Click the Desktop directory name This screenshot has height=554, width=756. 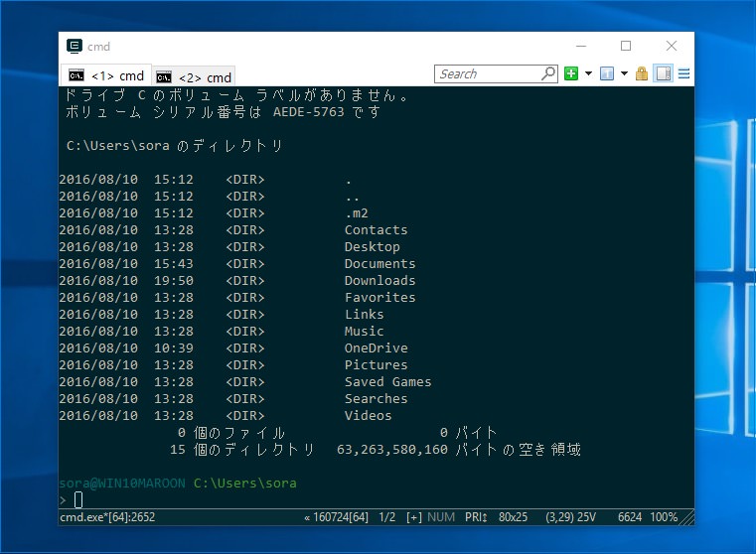pyautogui.click(x=373, y=247)
